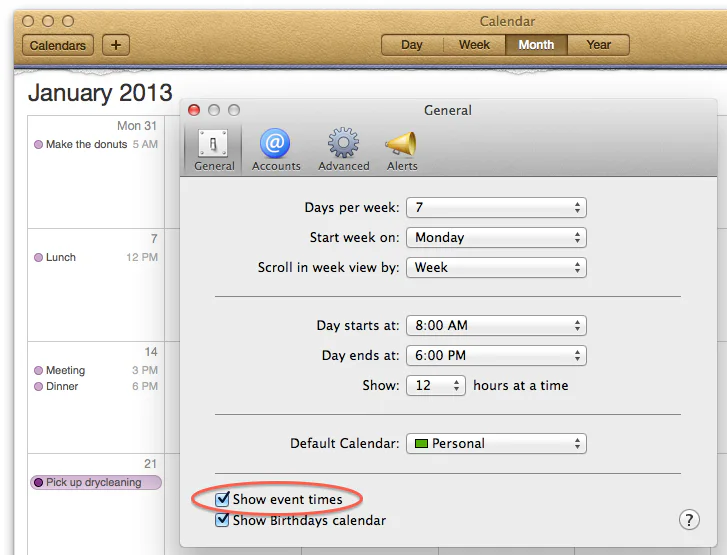Click the plus button to add event
Screen dimensions: 727x555
point(115,45)
